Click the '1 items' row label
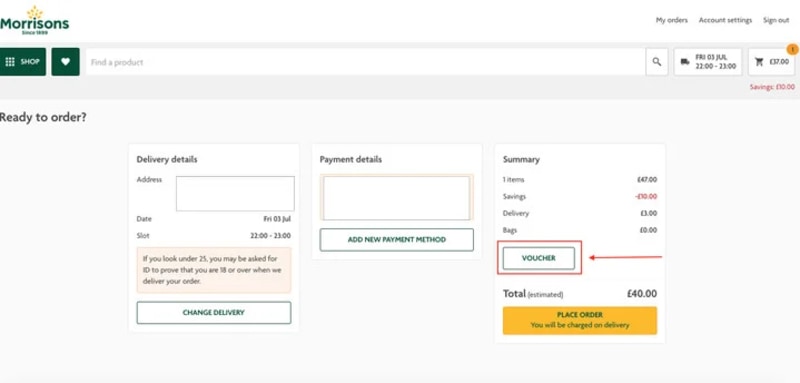Viewport: 800px width, 383px height. tap(513, 180)
